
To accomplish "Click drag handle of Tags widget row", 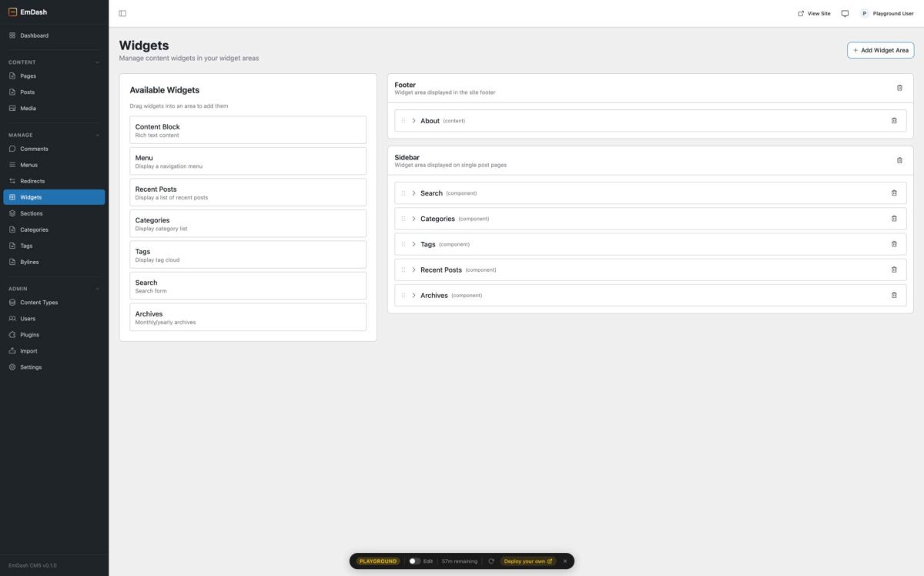I will pyautogui.click(x=403, y=244).
